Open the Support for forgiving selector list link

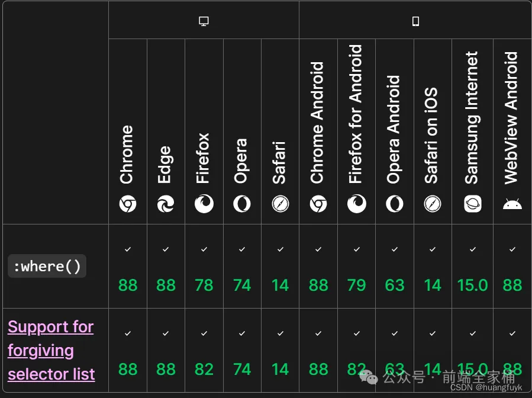(51, 351)
